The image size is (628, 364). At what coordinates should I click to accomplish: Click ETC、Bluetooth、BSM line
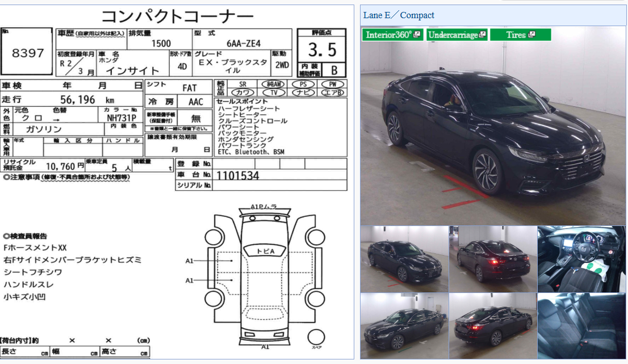pyautogui.click(x=251, y=152)
